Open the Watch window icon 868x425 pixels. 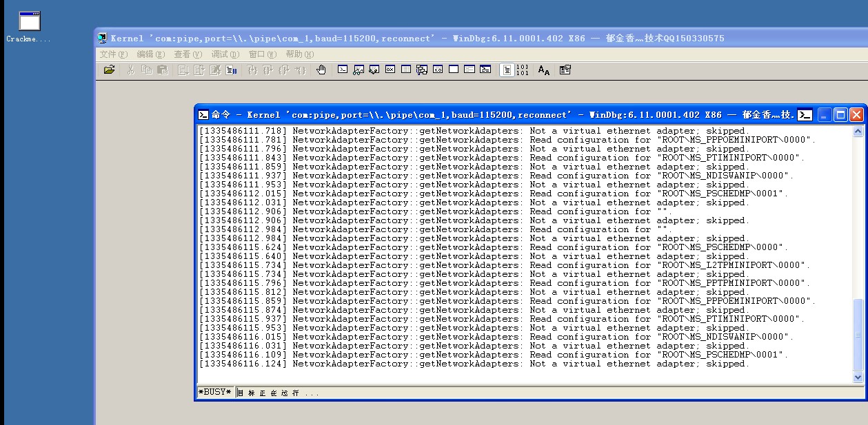tap(359, 70)
